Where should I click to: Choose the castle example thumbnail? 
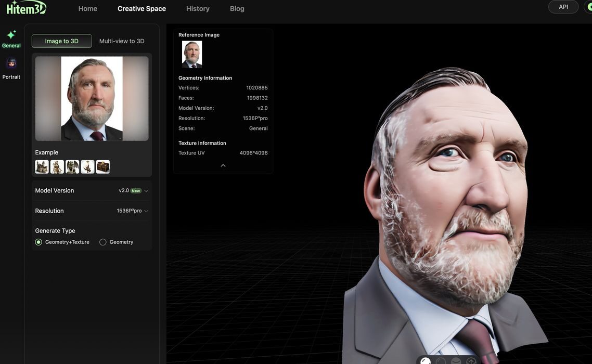pos(42,167)
